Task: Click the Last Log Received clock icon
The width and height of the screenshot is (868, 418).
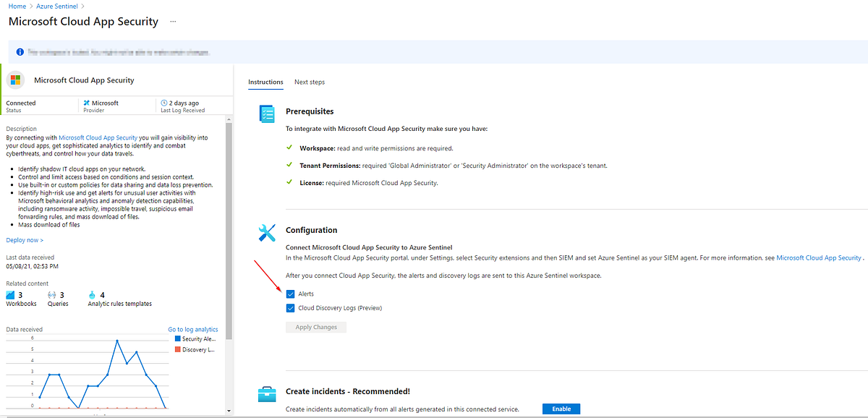Action: point(164,103)
